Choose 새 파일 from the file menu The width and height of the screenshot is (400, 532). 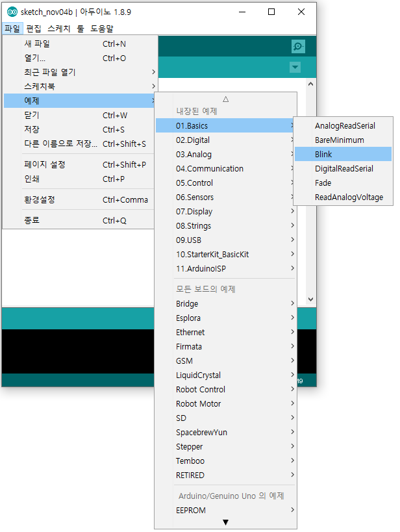point(81,44)
